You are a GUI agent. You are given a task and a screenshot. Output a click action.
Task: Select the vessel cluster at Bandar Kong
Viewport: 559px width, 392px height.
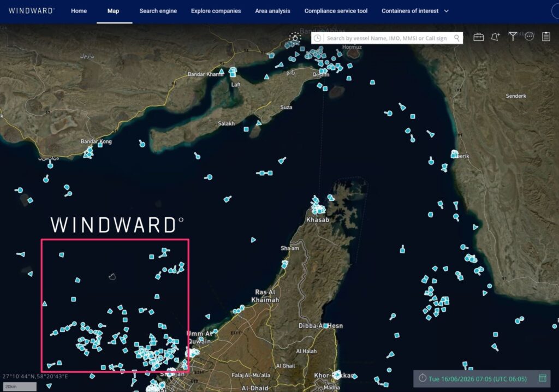point(88,153)
